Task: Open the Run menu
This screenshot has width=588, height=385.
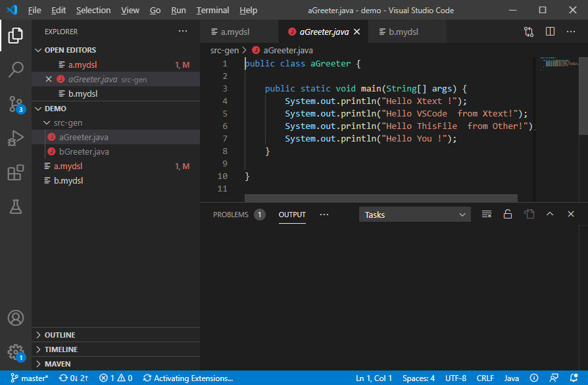Action: (178, 10)
